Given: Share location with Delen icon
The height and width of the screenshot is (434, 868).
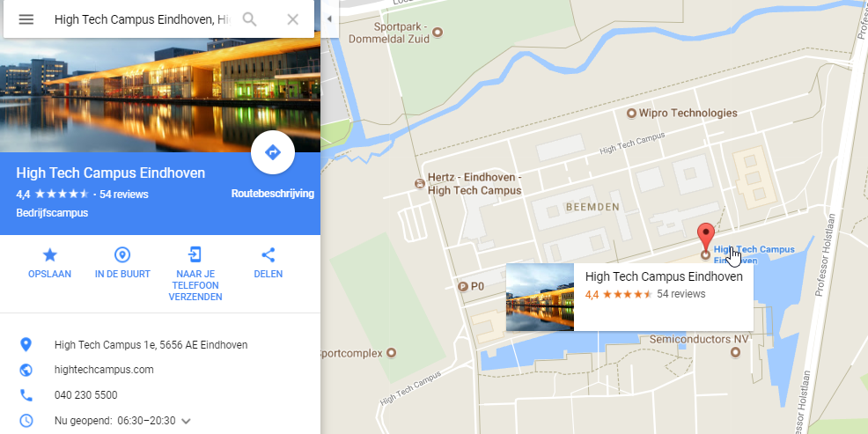Looking at the screenshot, I should tap(268, 264).
